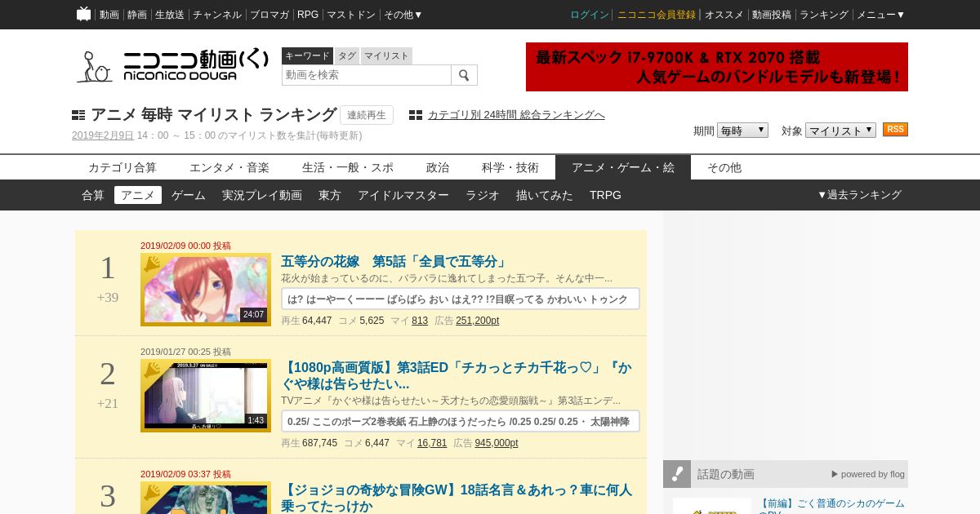Select 合算 subcategory
This screenshot has height=514, width=980.
tap(93, 195)
